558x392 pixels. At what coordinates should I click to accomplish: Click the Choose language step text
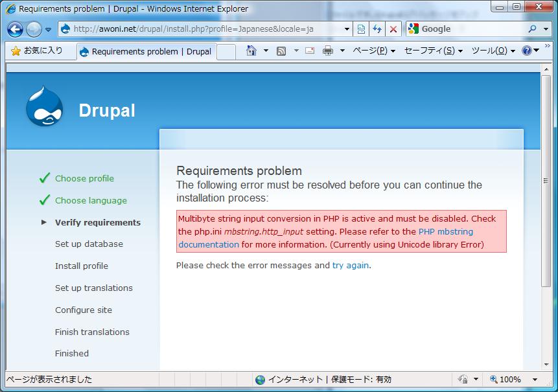(x=91, y=201)
